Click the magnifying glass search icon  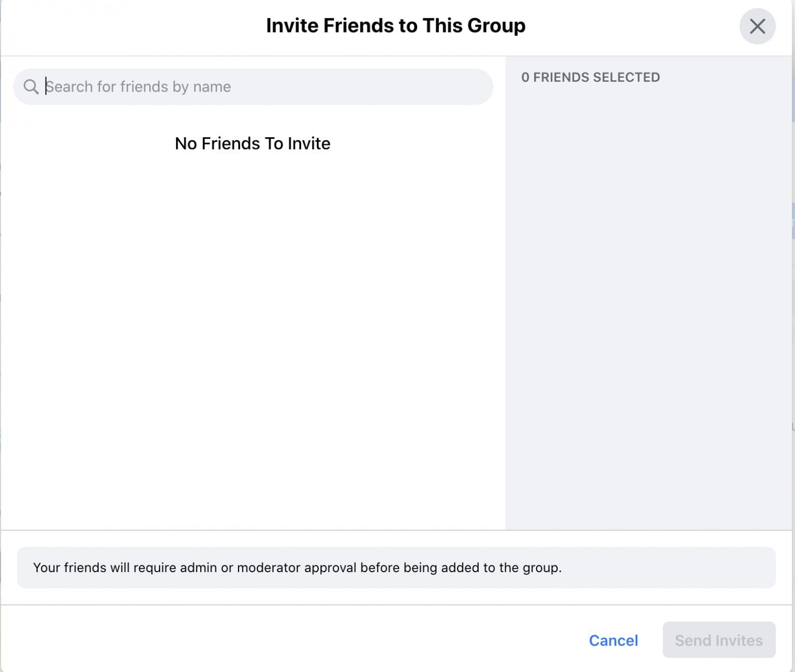(x=31, y=86)
